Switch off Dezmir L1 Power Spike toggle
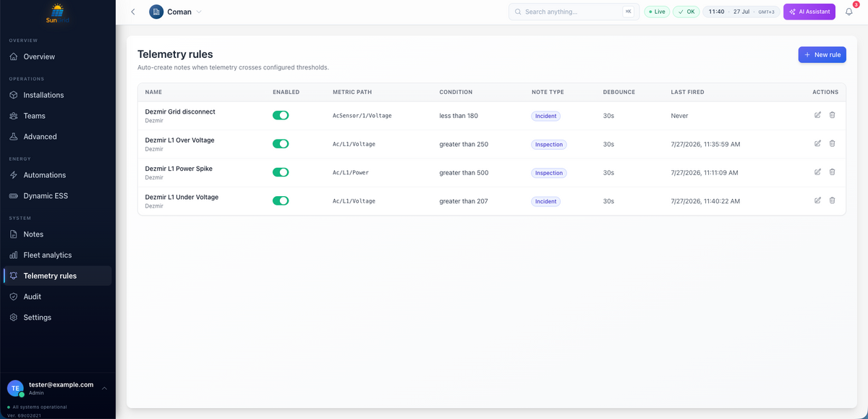The height and width of the screenshot is (419, 868). click(x=281, y=172)
